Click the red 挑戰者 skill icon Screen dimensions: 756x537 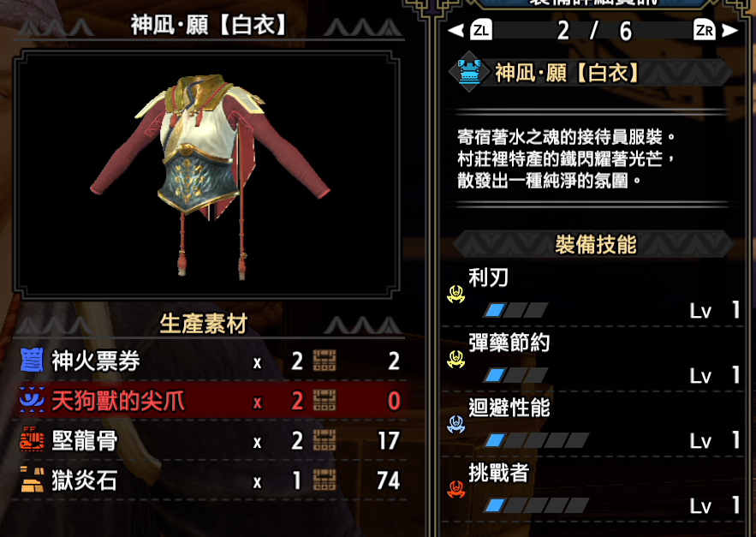(x=455, y=489)
